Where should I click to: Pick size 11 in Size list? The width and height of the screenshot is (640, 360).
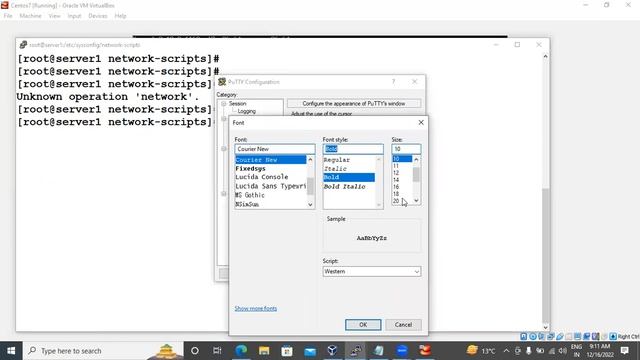coord(402,166)
